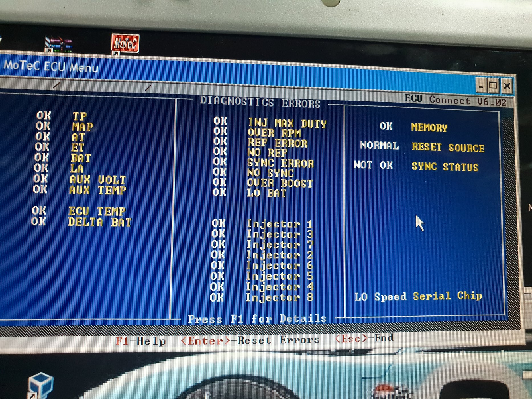Screen dimensions: 532x399
Task: Click the SYNC STATUS label
Action: point(445,166)
